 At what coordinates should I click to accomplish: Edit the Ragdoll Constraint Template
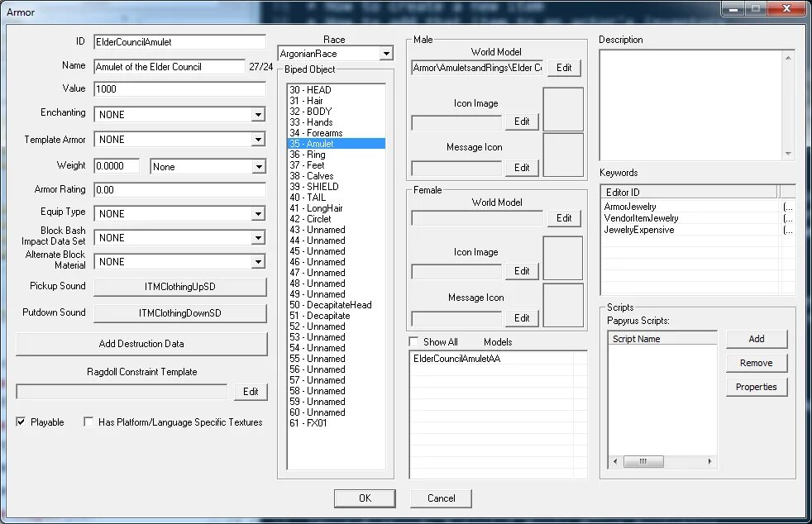251,392
